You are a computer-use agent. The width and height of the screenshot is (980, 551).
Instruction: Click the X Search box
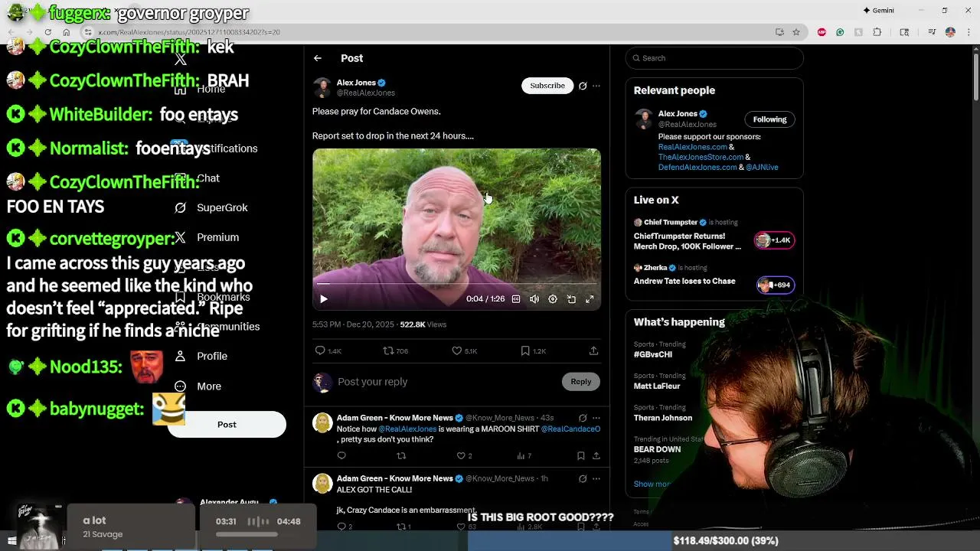point(714,58)
